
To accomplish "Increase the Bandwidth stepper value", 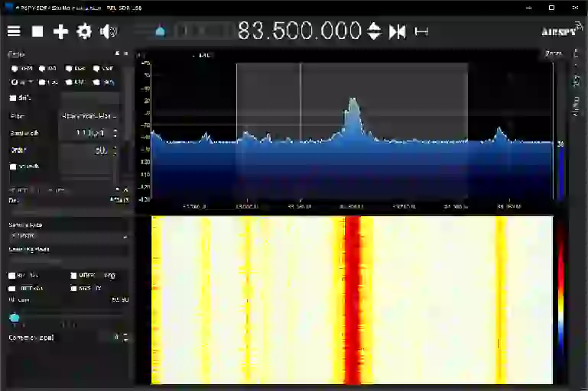I will 115,131.
